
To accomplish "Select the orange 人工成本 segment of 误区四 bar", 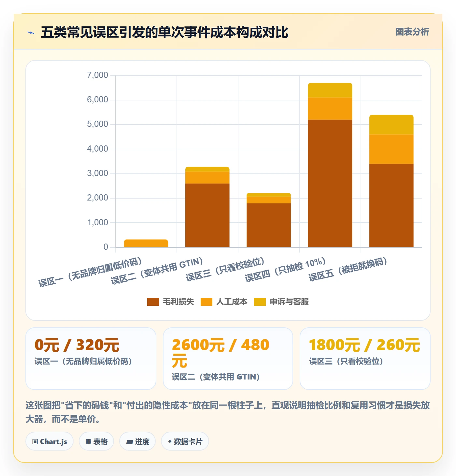I will tap(330, 109).
